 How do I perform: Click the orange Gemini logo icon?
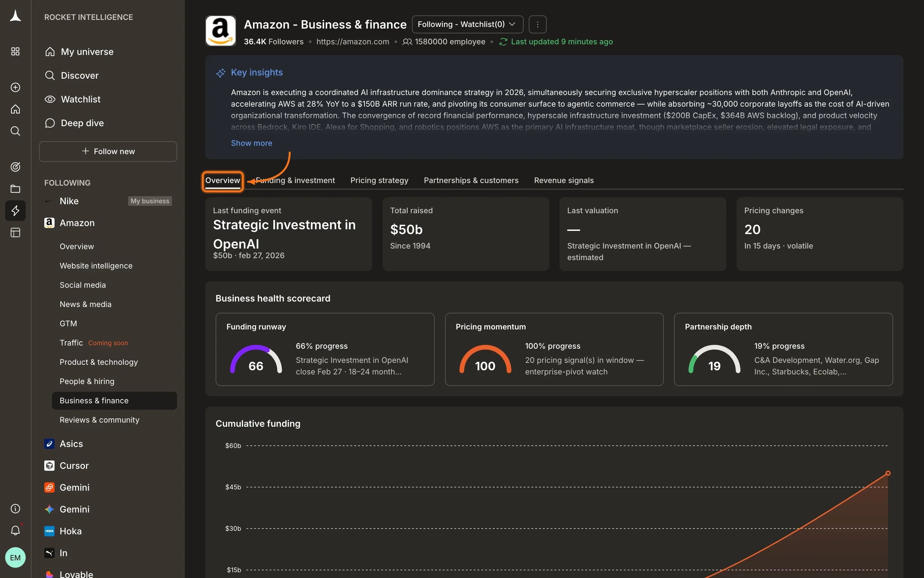pyautogui.click(x=49, y=487)
